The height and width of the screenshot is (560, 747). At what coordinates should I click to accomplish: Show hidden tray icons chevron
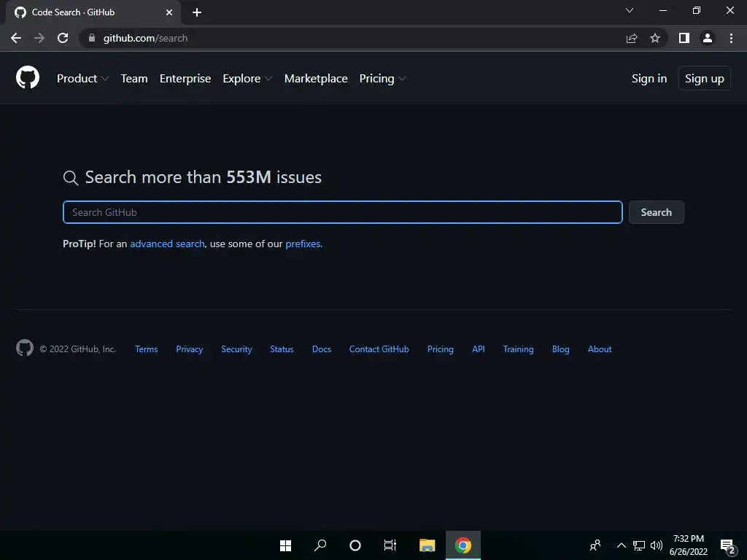click(x=622, y=545)
